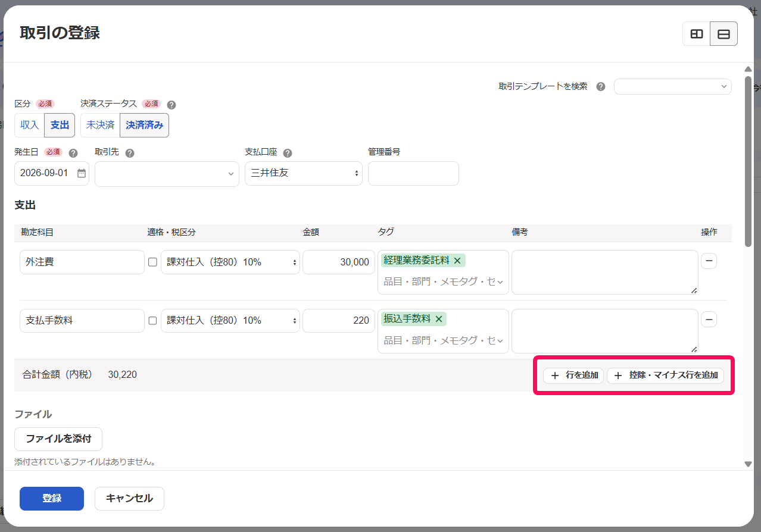Click the 勘定科目 column header

click(37, 233)
